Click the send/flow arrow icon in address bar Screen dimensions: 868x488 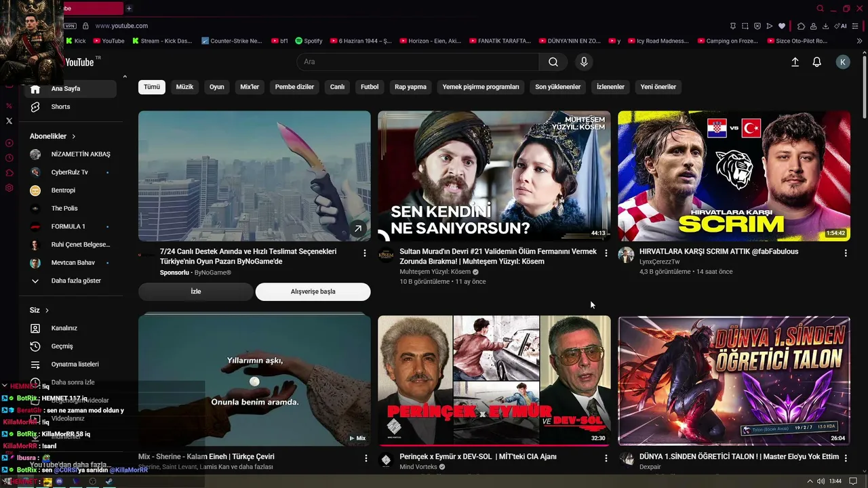tap(769, 26)
